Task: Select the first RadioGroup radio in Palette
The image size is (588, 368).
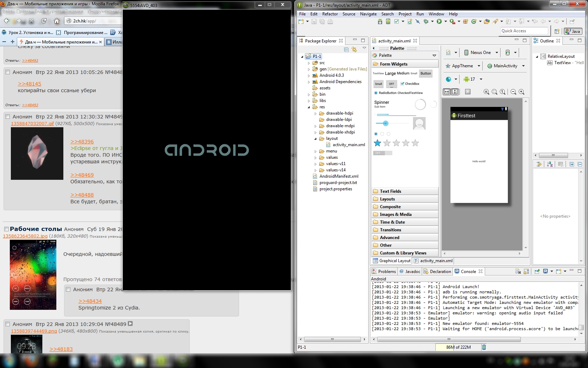Action: pyautogui.click(x=376, y=134)
